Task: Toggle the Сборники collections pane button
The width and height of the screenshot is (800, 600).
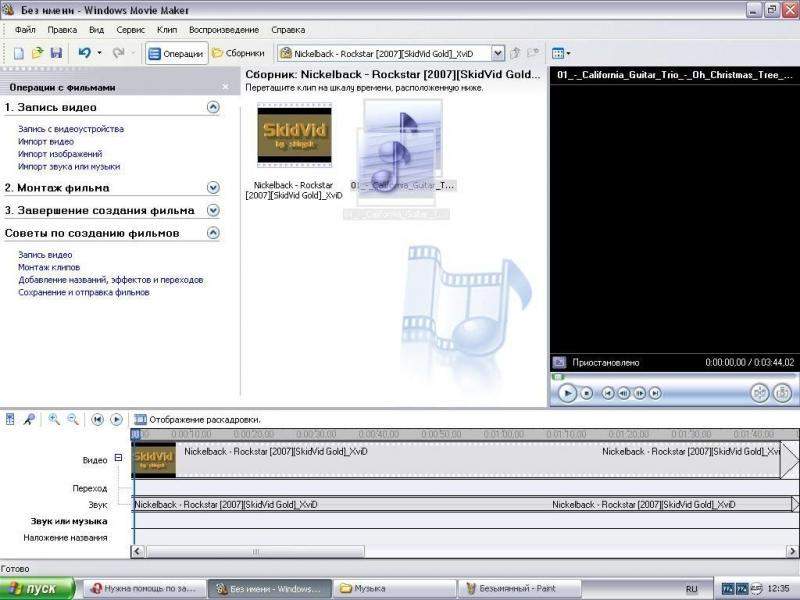Action: click(238, 53)
